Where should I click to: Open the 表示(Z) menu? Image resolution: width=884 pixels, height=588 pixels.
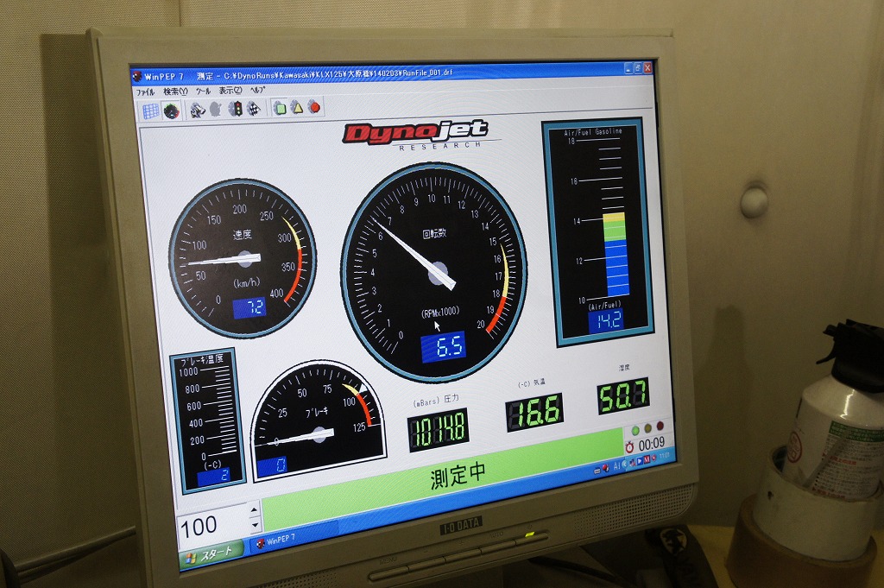tap(230, 90)
